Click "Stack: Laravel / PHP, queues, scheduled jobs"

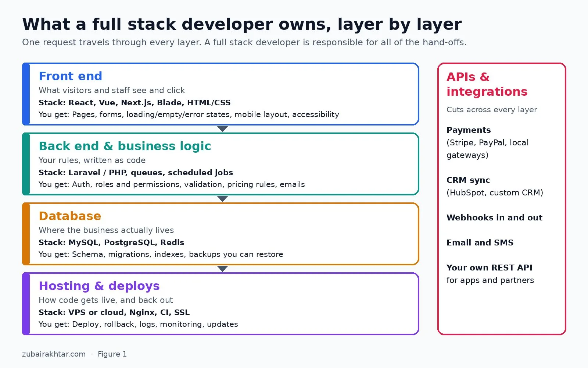pos(136,173)
